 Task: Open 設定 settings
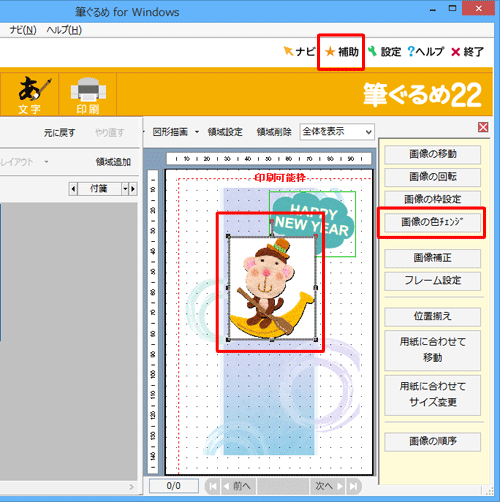(385, 52)
